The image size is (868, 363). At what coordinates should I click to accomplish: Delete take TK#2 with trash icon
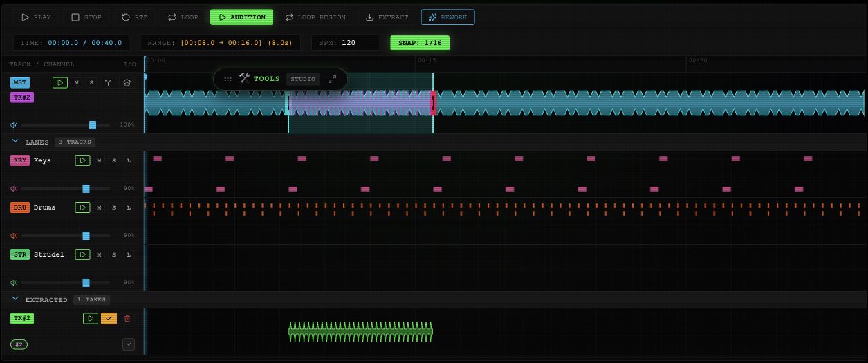[x=127, y=318]
